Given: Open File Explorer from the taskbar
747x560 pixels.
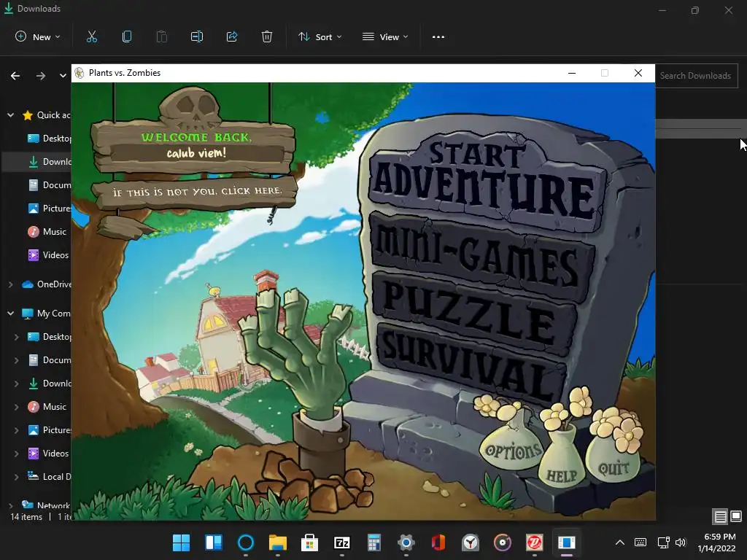Looking at the screenshot, I should 278,542.
